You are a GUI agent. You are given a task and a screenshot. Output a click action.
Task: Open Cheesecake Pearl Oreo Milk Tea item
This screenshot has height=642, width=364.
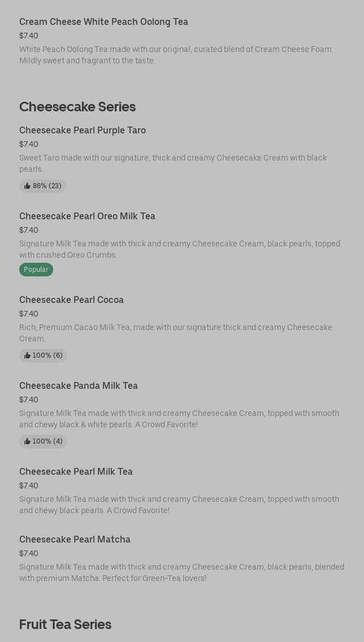click(87, 216)
